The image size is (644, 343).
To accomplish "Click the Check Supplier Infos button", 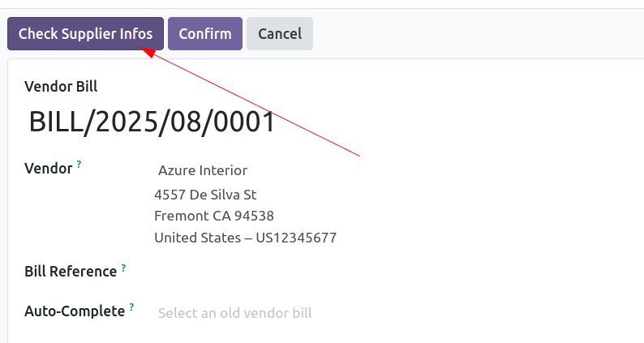I will [x=85, y=34].
